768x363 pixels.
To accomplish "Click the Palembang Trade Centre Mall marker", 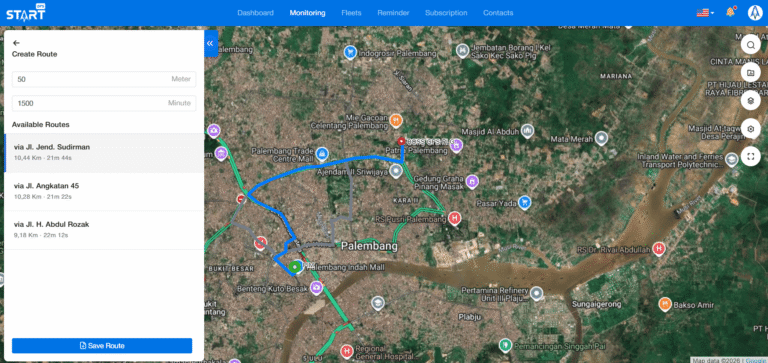I will pyautogui.click(x=322, y=154).
